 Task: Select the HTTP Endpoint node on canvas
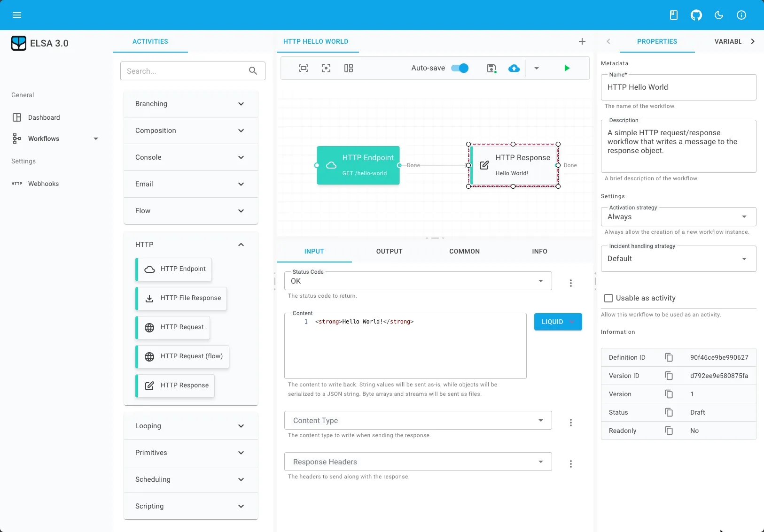click(x=358, y=165)
